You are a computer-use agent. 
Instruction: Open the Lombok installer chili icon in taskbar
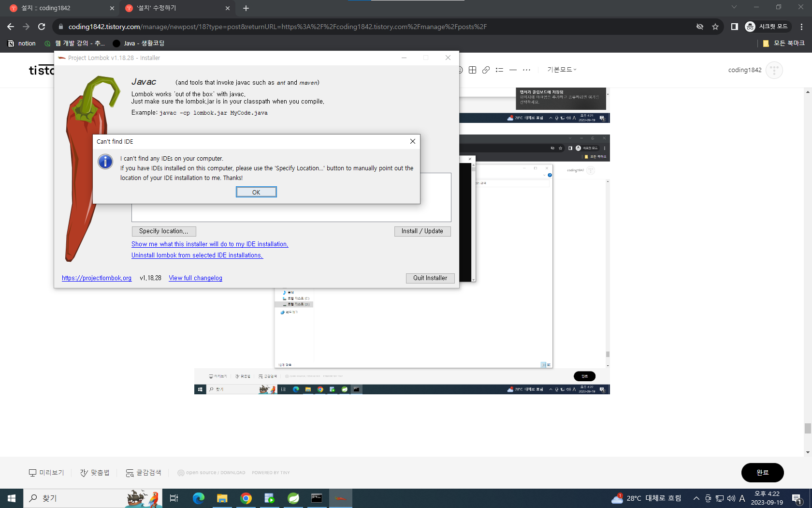coord(341,498)
